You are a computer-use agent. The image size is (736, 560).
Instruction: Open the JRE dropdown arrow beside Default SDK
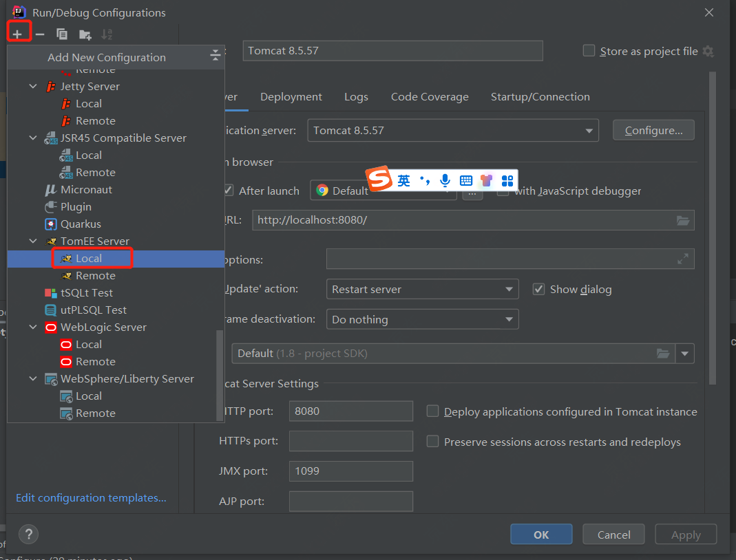(685, 354)
